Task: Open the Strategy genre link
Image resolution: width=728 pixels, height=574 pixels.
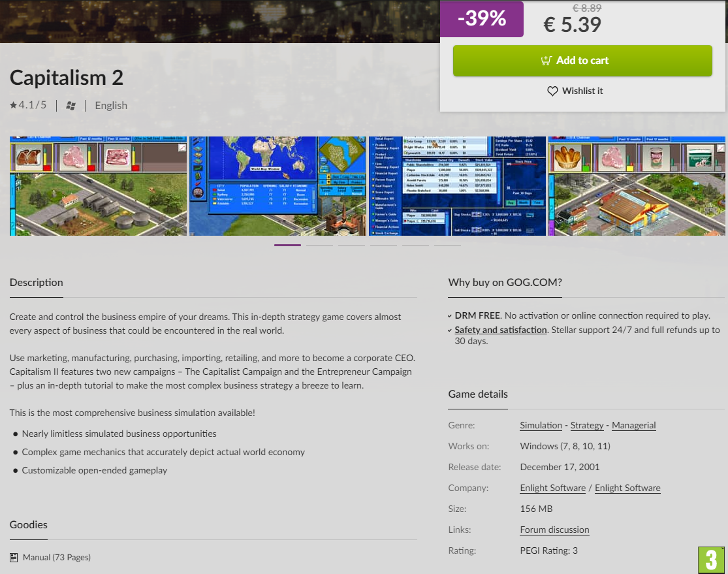Action: click(x=587, y=425)
